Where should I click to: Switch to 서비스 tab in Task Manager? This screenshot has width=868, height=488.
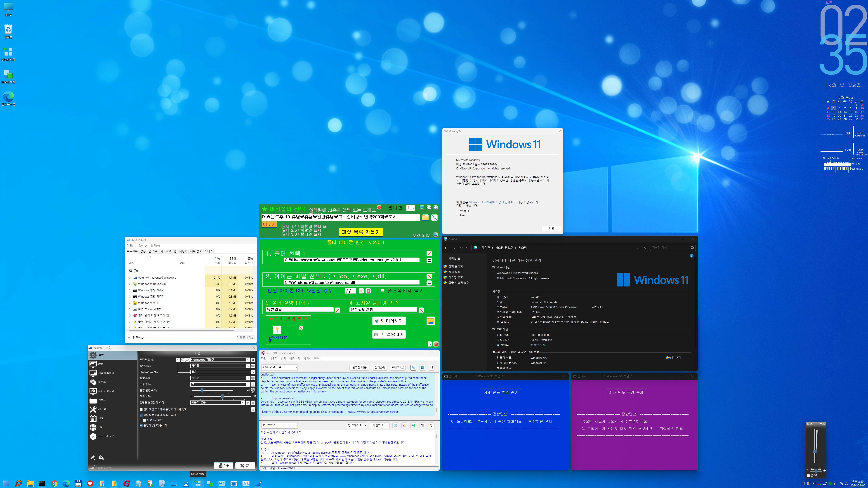pos(209,251)
